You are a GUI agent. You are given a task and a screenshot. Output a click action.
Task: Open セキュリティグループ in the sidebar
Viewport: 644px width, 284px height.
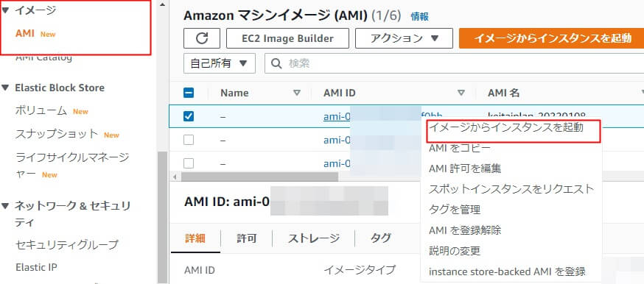(x=66, y=245)
